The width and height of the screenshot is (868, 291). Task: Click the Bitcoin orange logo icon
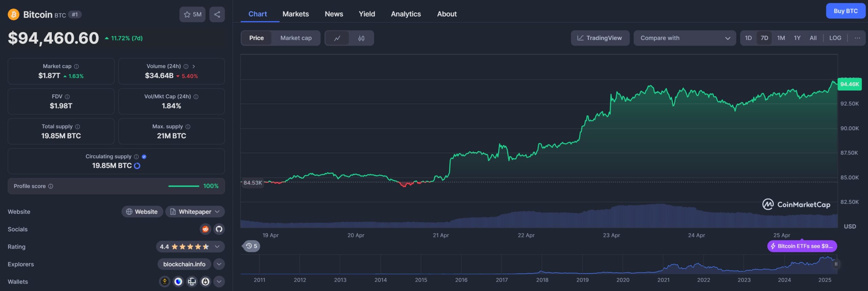[14, 14]
